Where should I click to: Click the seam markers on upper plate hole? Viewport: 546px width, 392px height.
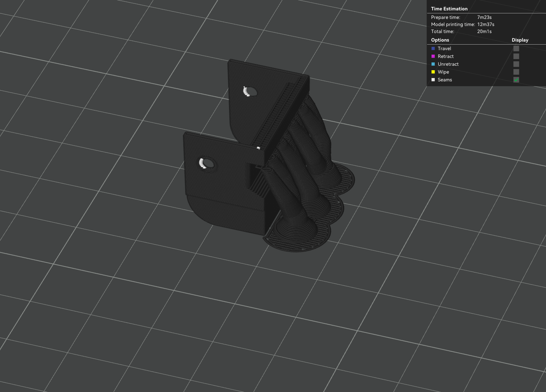tap(246, 91)
